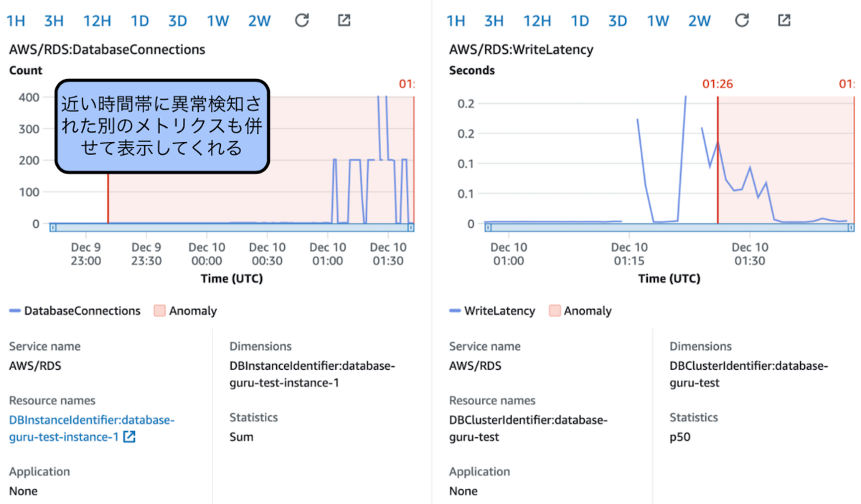
Task: Click left handle of WriteLatency range slider
Action: coord(489,228)
